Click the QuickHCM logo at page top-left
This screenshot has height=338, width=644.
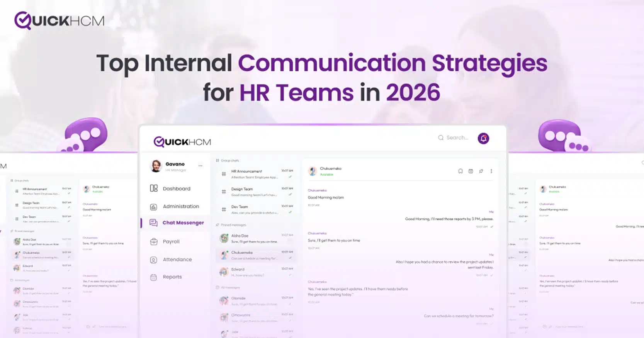[x=59, y=20]
